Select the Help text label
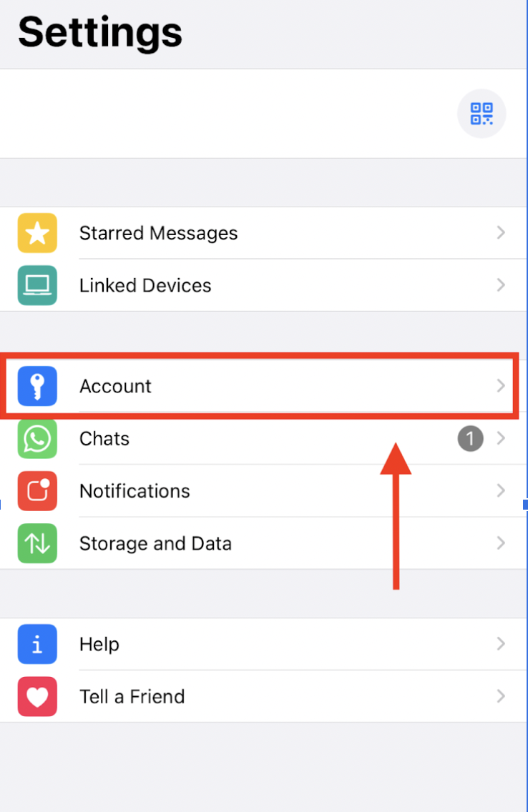 [x=99, y=644]
